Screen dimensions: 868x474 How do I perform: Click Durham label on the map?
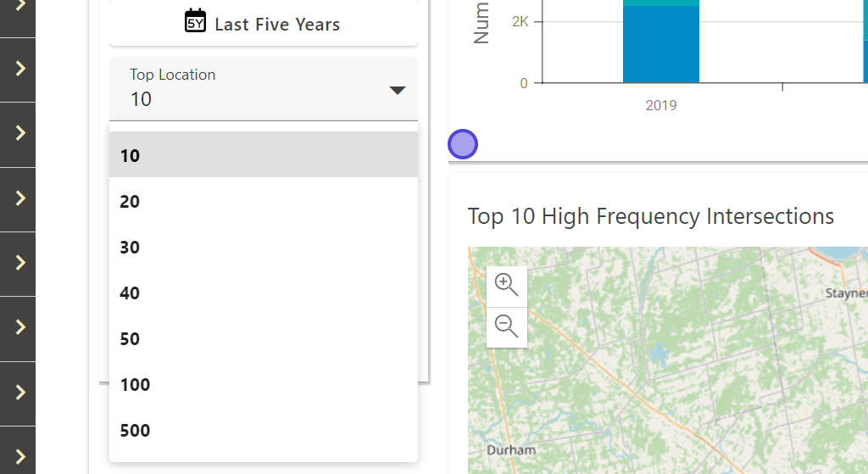(510, 450)
